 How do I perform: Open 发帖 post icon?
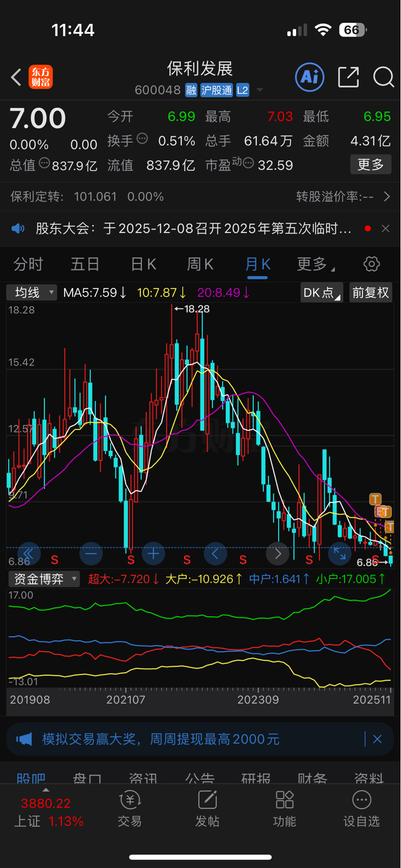click(207, 809)
